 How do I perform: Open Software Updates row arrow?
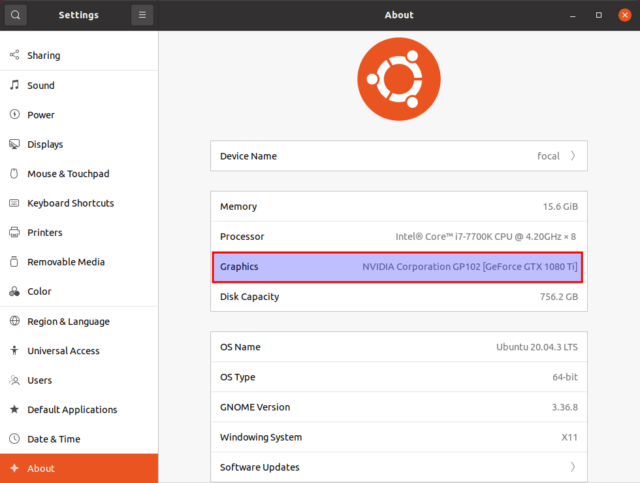573,467
